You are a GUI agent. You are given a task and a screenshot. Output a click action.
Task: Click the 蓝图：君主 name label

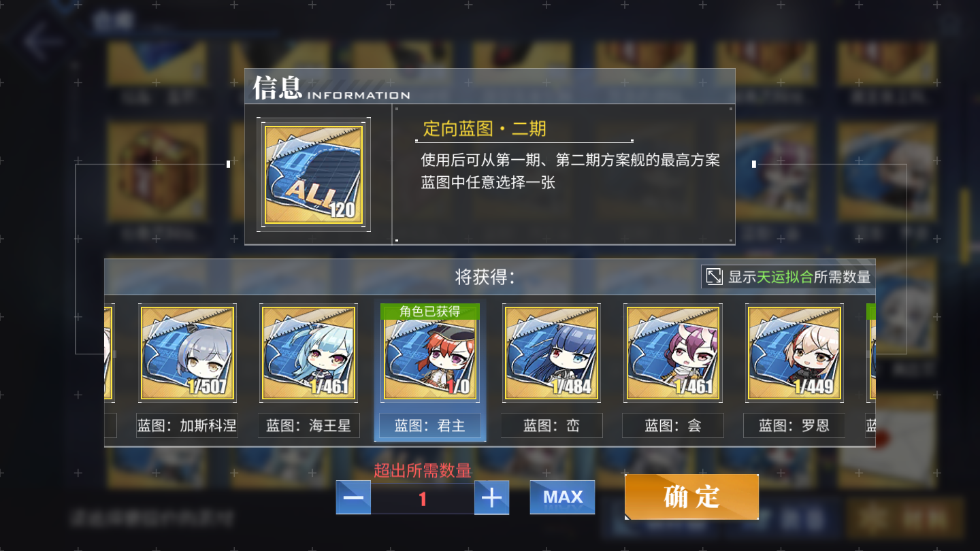pos(430,426)
